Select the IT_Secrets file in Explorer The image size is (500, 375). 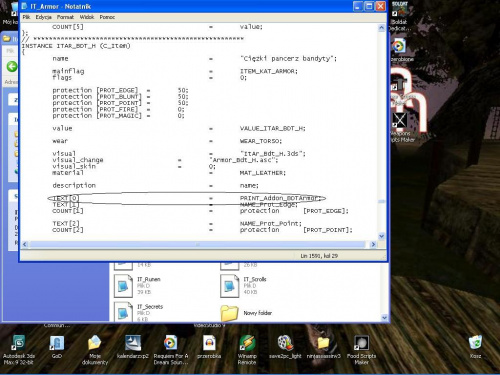click(x=139, y=312)
